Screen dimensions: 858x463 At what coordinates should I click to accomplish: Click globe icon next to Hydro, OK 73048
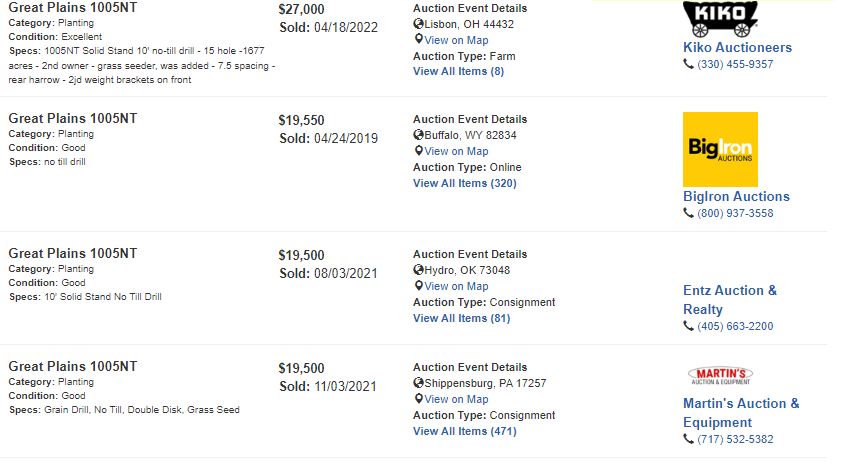pos(419,270)
